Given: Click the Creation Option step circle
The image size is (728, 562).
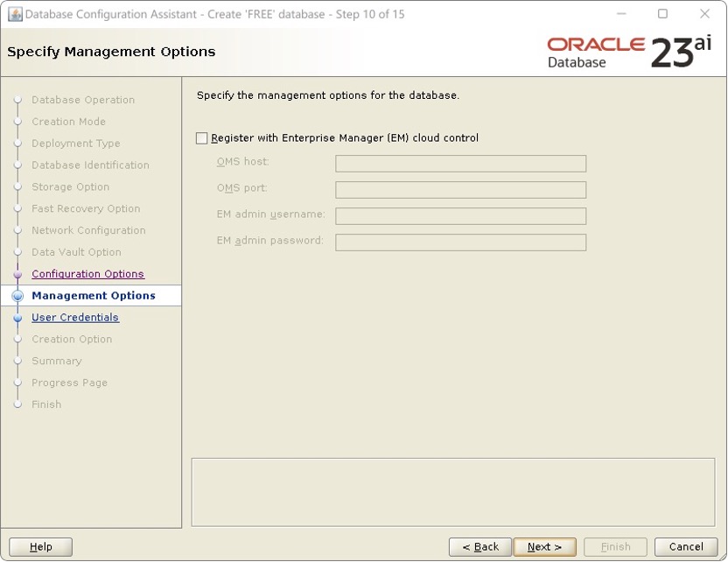Looking at the screenshot, I should 18,339.
